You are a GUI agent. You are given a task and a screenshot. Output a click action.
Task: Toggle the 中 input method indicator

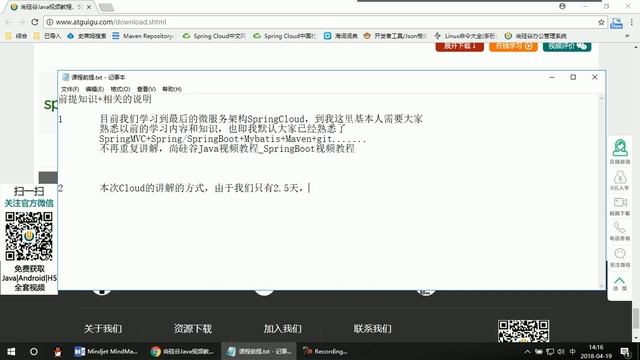572,351
